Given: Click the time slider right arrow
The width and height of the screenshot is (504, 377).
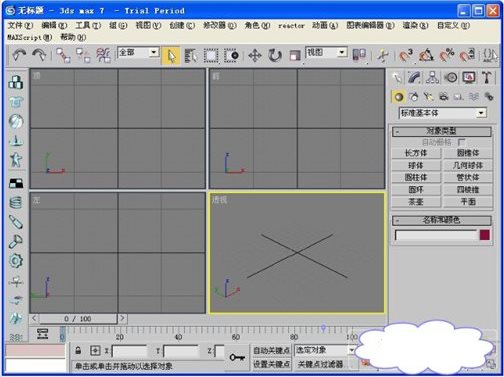Looking at the screenshot, I should (122, 318).
